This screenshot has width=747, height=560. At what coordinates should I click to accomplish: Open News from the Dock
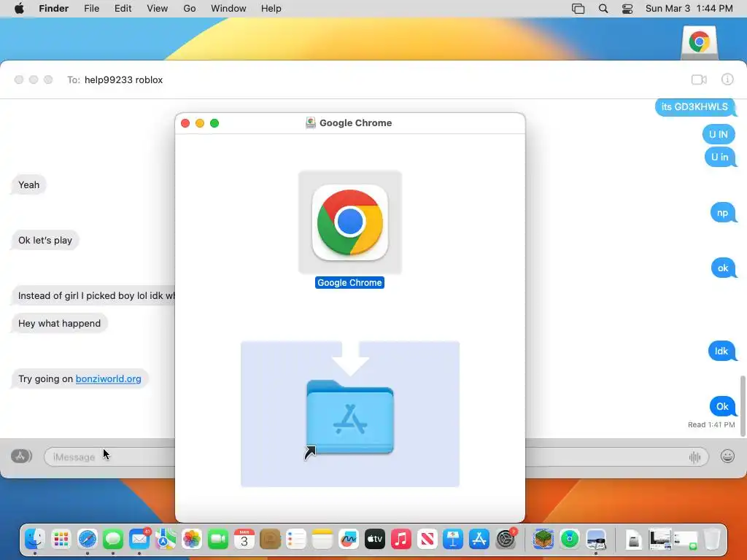427,539
